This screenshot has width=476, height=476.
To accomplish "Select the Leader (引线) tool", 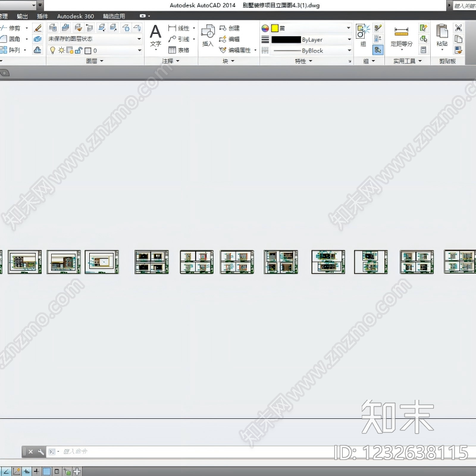I will click(x=179, y=39).
